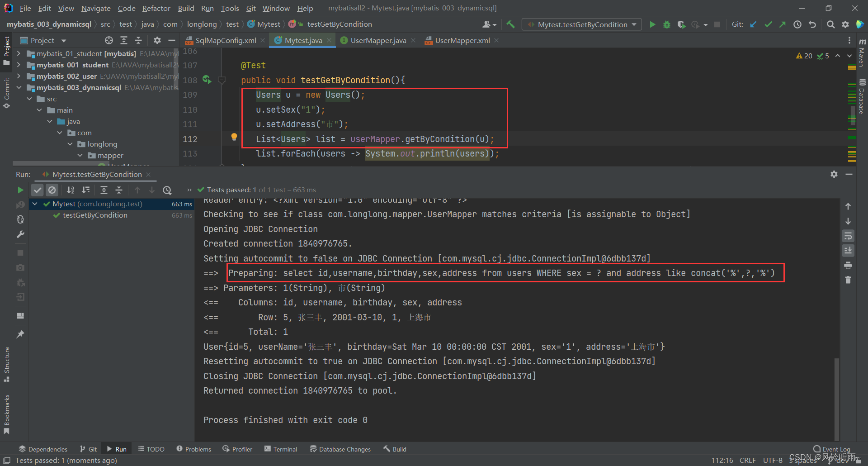The height and width of the screenshot is (466, 868).
Task: Open Project panel options gear
Action: [x=157, y=40]
